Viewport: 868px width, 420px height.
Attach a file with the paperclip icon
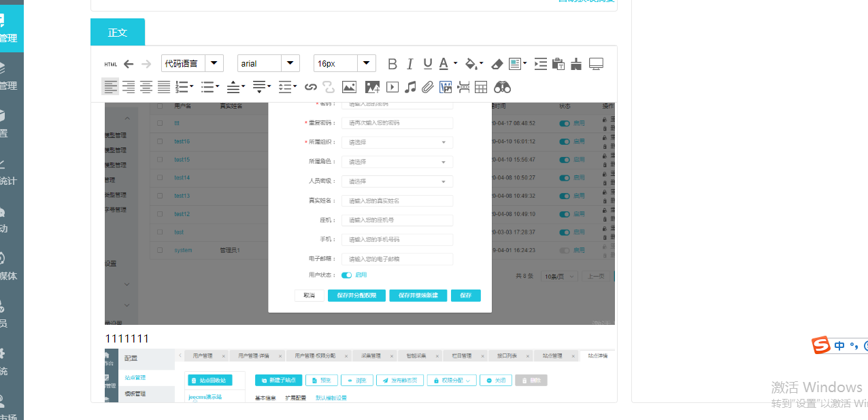428,87
